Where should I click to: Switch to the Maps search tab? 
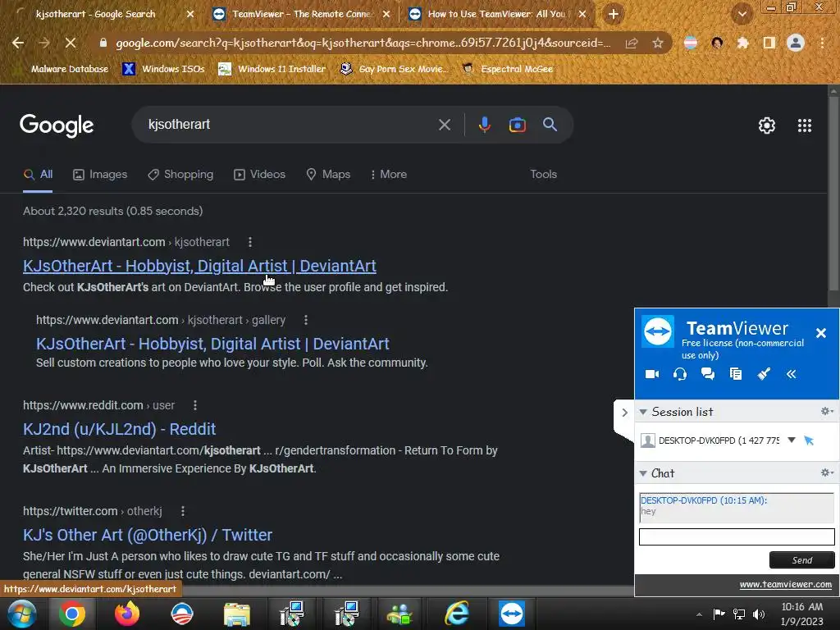point(328,174)
